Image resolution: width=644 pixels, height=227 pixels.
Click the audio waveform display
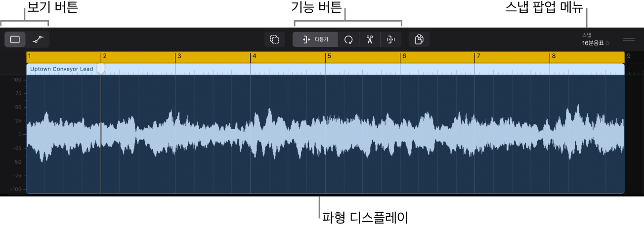(325, 134)
